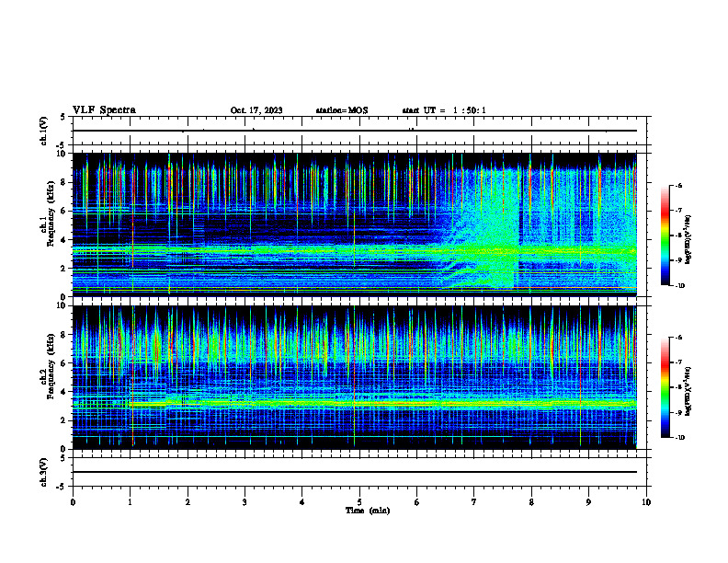
Task: Click the time axis tick label "5"
Action: pyautogui.click(x=359, y=502)
